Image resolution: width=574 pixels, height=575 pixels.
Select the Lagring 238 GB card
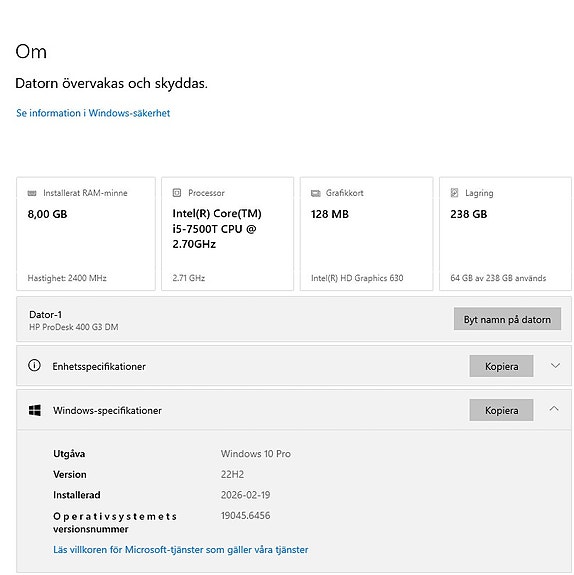click(x=505, y=234)
